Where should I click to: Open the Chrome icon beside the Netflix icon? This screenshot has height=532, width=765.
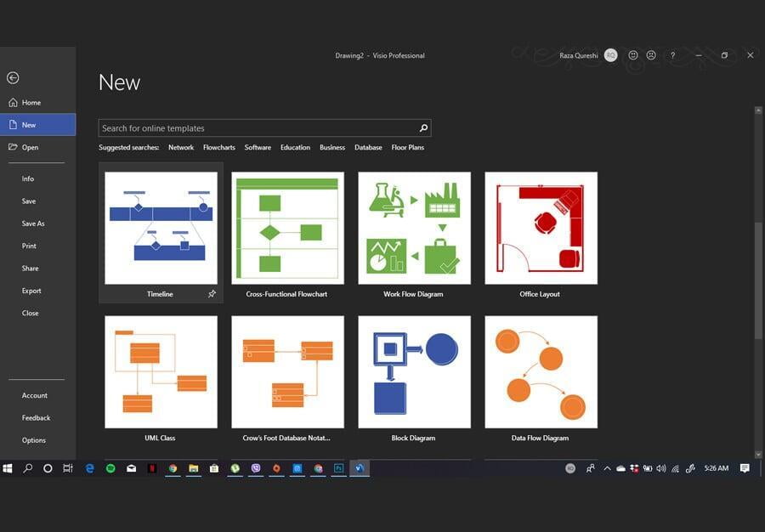click(173, 468)
